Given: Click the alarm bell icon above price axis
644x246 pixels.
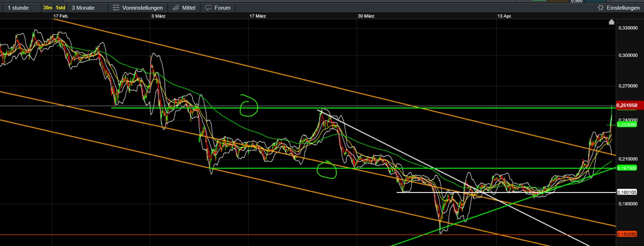Looking at the screenshot, I should tap(611, 22).
